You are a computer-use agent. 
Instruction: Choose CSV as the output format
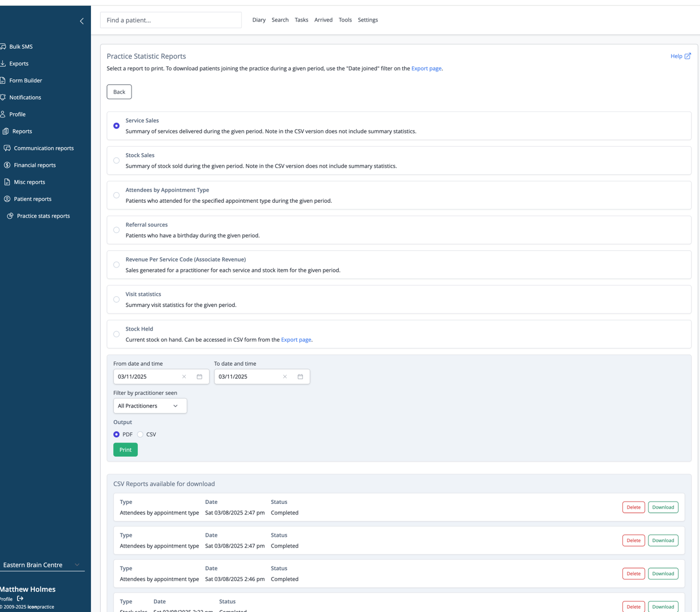tap(140, 434)
